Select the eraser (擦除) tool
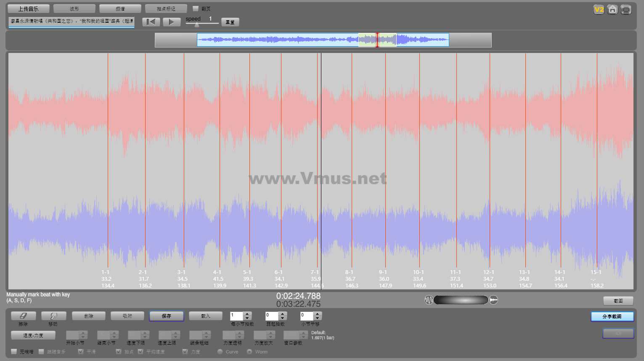Screen dimensions: 644x361 [x=23, y=316]
